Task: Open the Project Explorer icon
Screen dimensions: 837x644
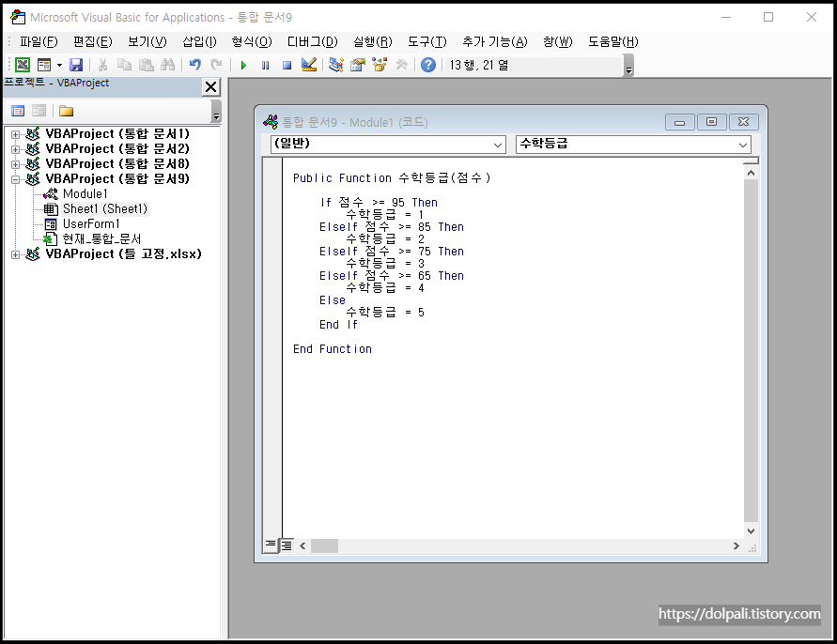Action: point(335,65)
